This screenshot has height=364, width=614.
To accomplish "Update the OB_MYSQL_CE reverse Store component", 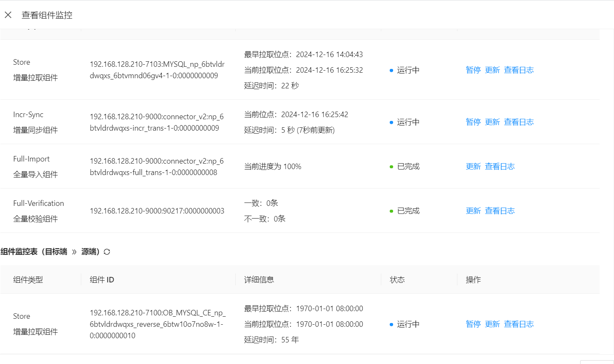I will pyautogui.click(x=492, y=324).
